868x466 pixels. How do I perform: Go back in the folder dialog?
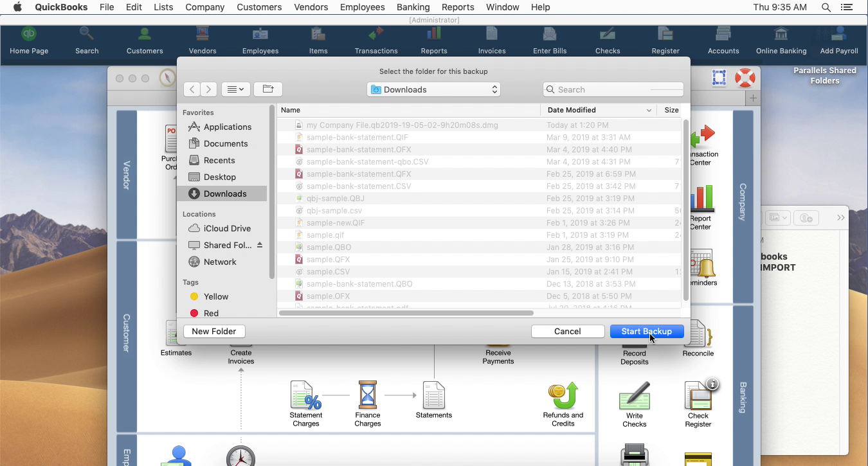click(x=192, y=89)
